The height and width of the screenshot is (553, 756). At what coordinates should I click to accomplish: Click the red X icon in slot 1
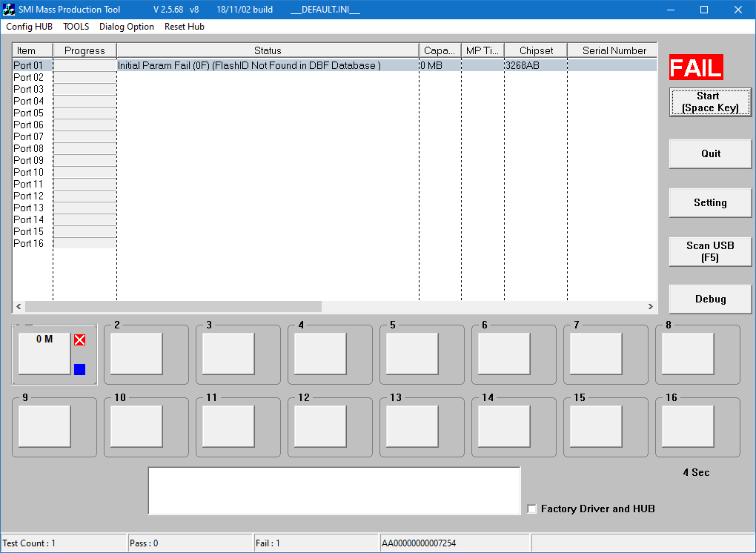point(79,340)
